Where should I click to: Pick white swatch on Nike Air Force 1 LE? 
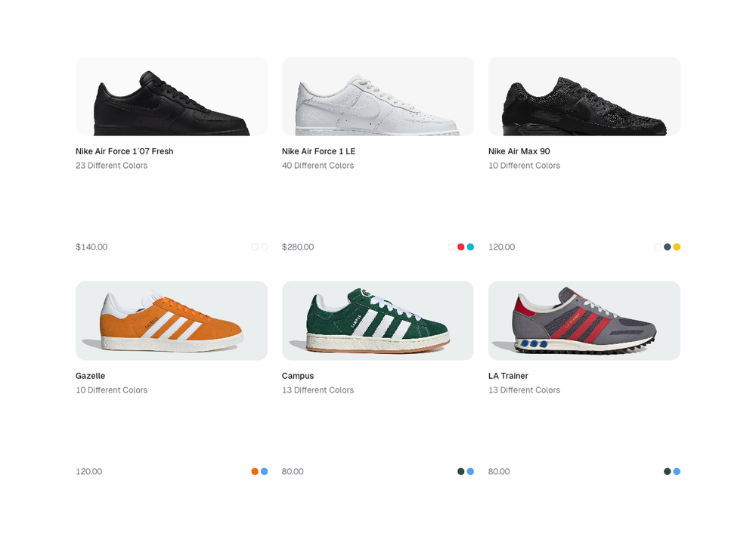pos(451,247)
